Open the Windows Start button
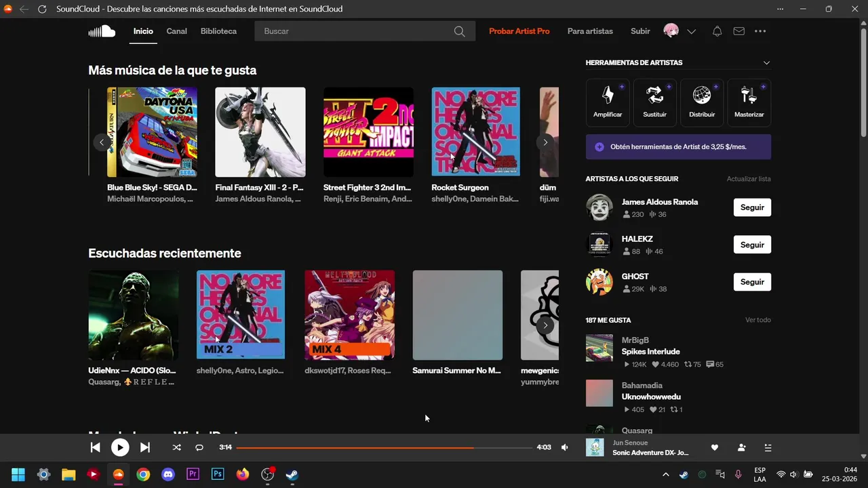 coord(18,474)
